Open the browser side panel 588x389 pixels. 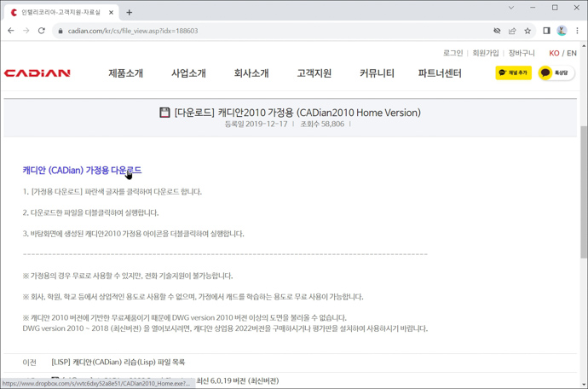(x=546, y=31)
